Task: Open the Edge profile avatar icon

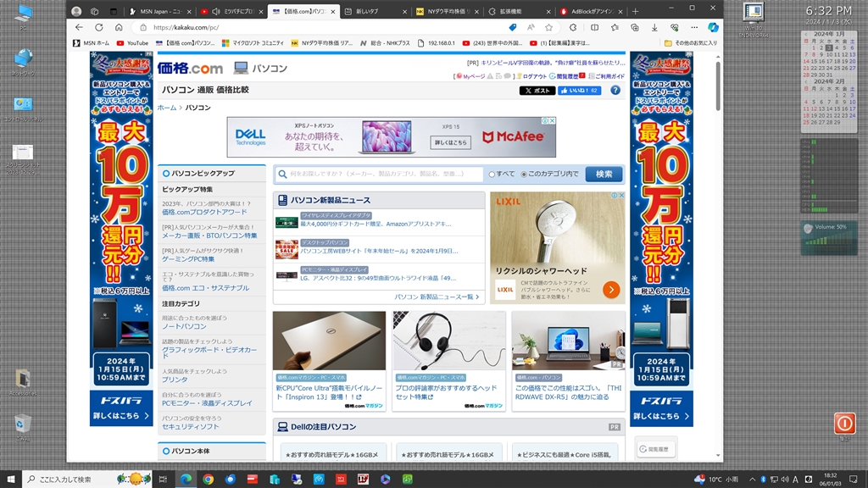Action: pyautogui.click(x=76, y=11)
